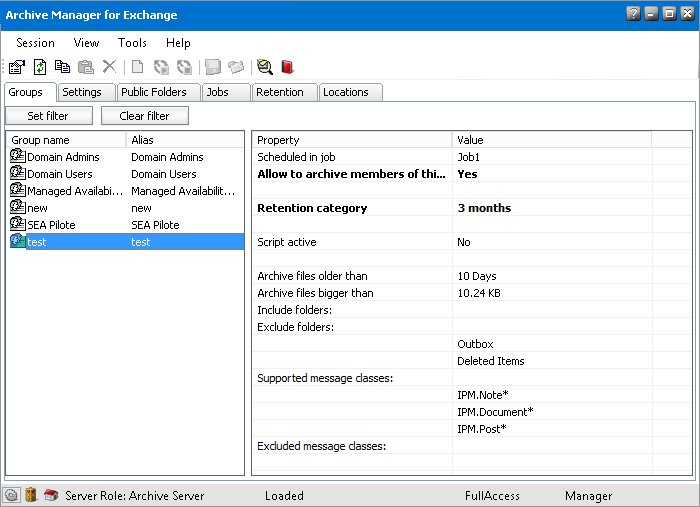Select the SEA Pilote group row

point(51,225)
